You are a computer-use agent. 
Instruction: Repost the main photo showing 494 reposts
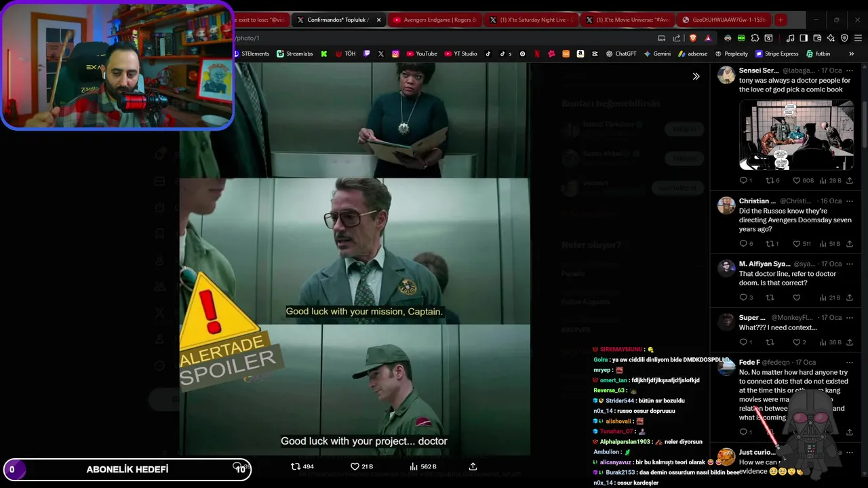[x=302, y=466]
